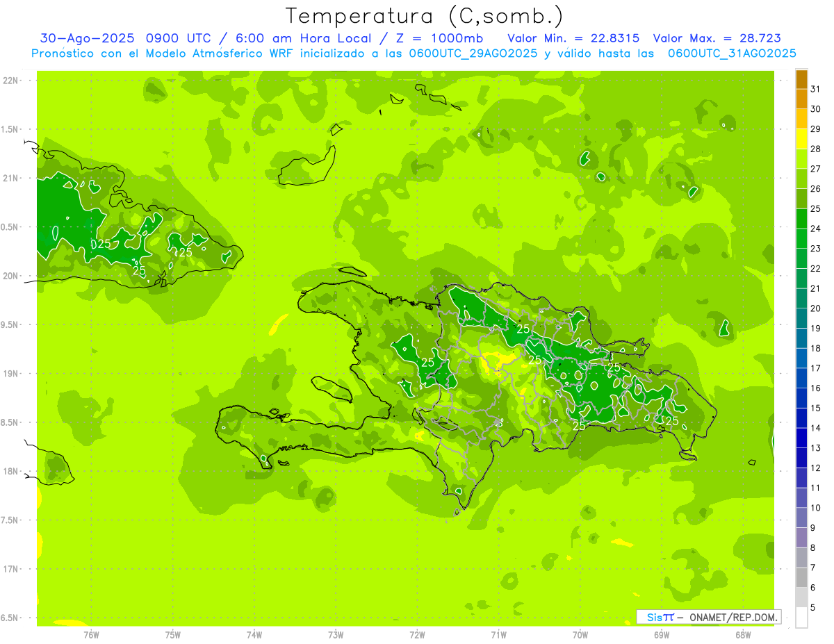The width and height of the screenshot is (834, 644).
Task: Click the dark orange legend swatch above 31
Action: pos(801,80)
